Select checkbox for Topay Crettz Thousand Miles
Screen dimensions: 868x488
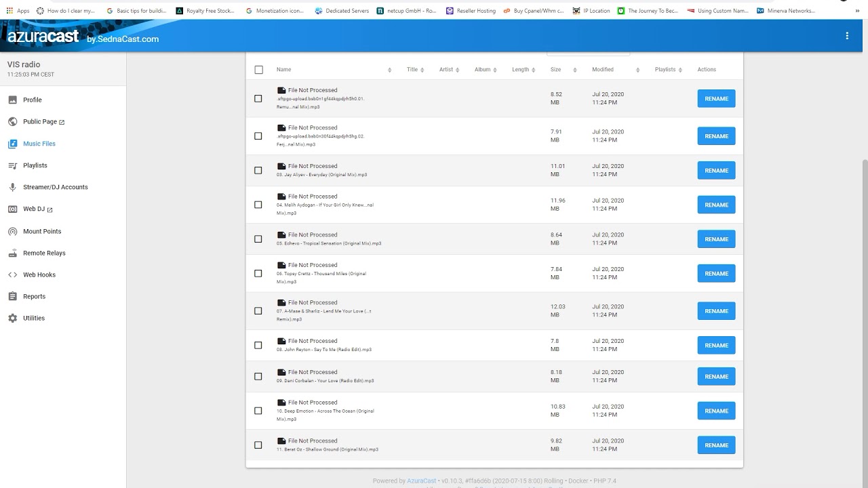(x=258, y=273)
